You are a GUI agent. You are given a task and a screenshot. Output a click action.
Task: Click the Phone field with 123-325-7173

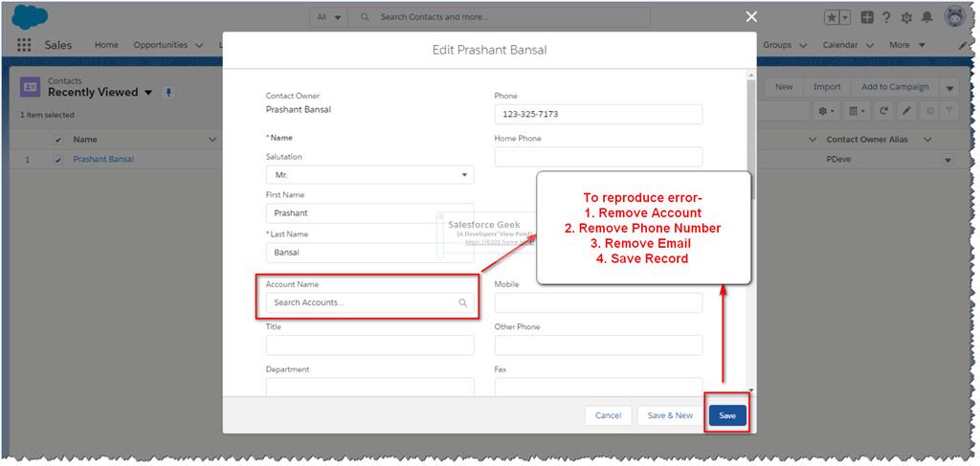click(x=599, y=115)
